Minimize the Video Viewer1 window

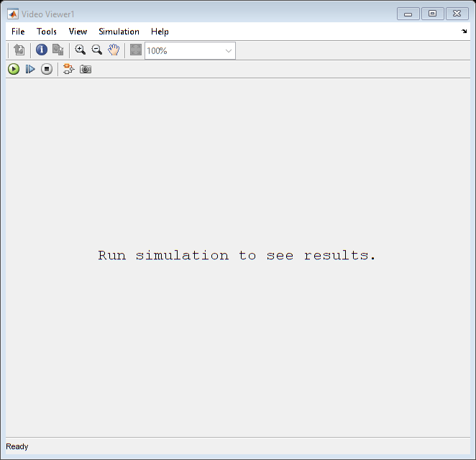pyautogui.click(x=408, y=14)
